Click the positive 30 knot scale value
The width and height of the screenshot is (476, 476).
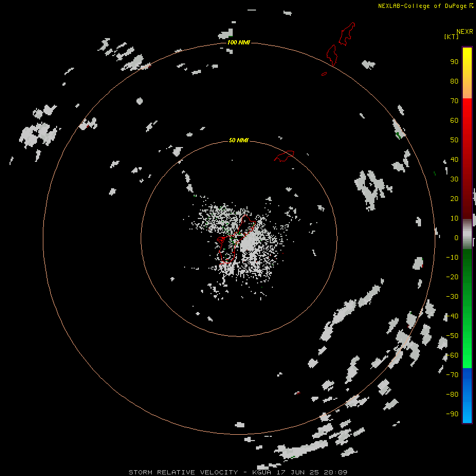pyautogui.click(x=454, y=179)
